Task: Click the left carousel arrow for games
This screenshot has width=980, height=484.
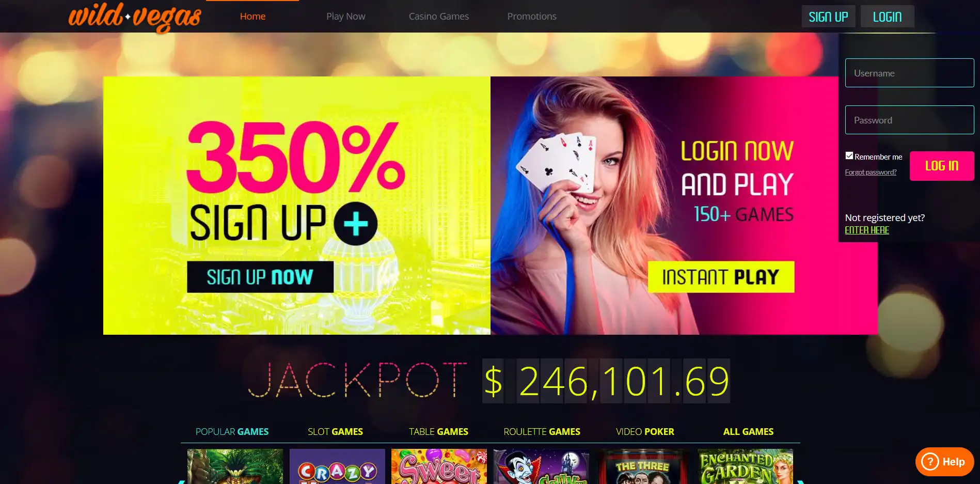Action: pyautogui.click(x=181, y=481)
